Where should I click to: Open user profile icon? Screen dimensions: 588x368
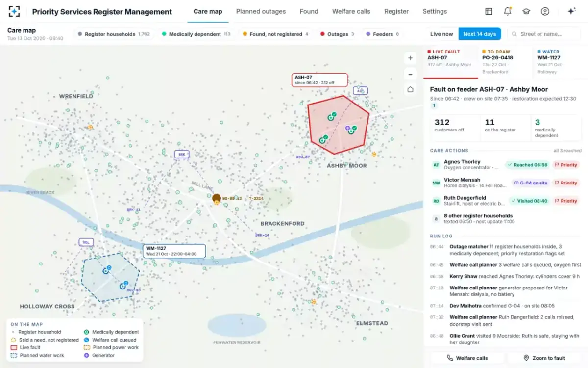click(x=545, y=11)
